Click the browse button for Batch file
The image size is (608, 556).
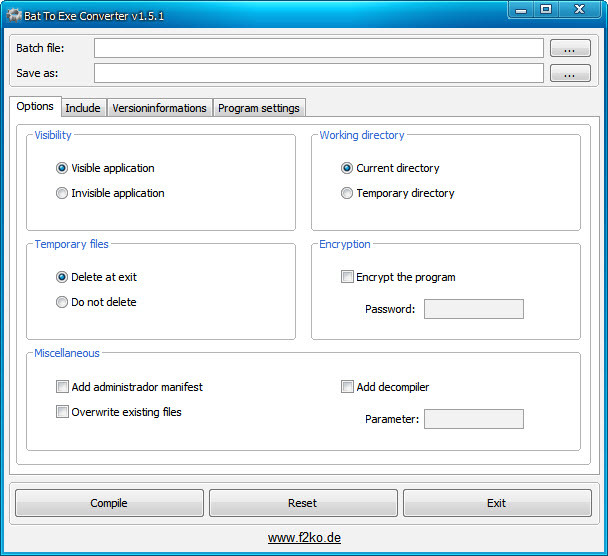569,48
